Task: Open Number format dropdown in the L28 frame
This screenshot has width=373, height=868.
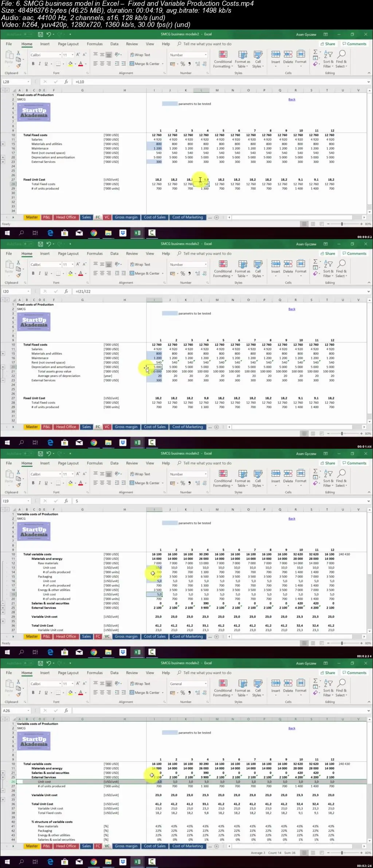Action: pyautogui.click(x=205, y=55)
